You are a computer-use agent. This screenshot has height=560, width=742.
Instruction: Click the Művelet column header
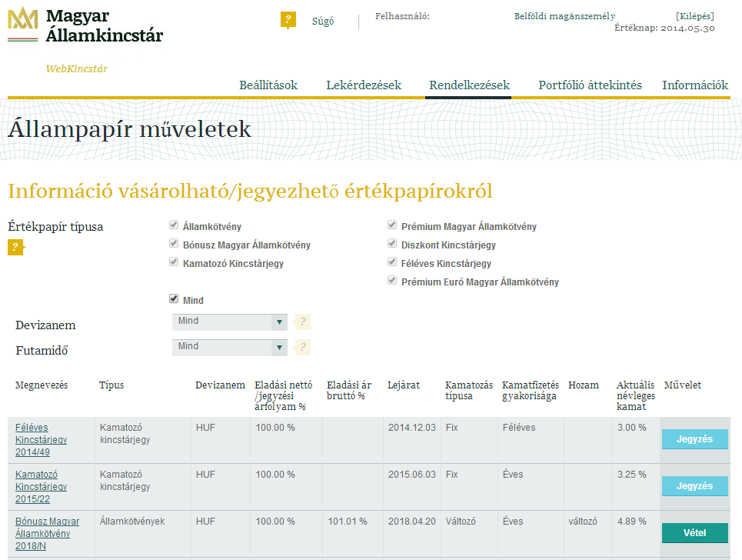click(682, 385)
